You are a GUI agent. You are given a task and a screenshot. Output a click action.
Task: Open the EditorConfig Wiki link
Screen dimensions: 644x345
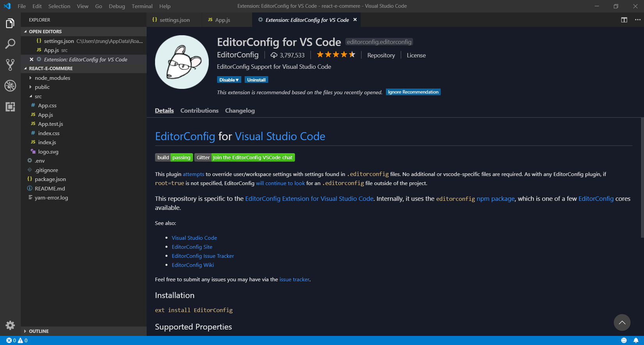[193, 265]
